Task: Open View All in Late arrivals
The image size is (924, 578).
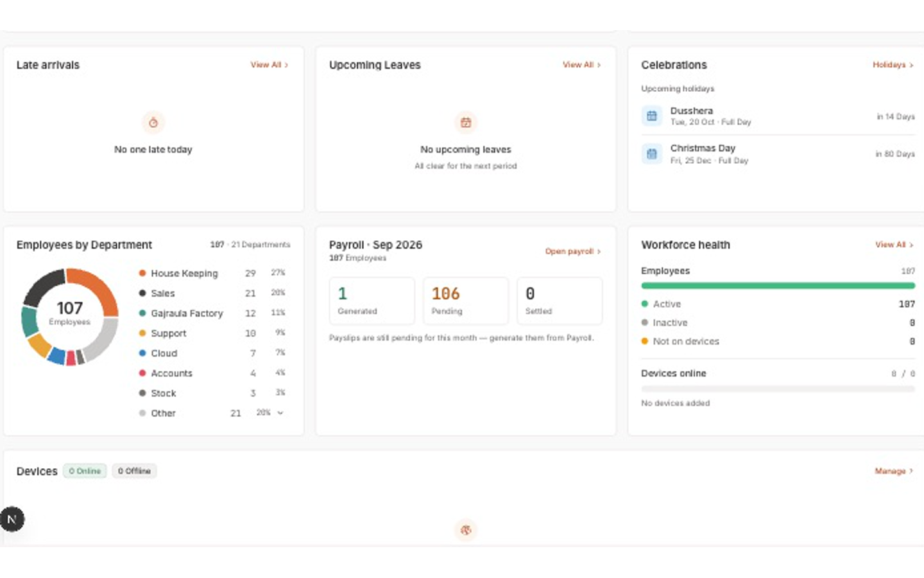Action: pyautogui.click(x=269, y=65)
